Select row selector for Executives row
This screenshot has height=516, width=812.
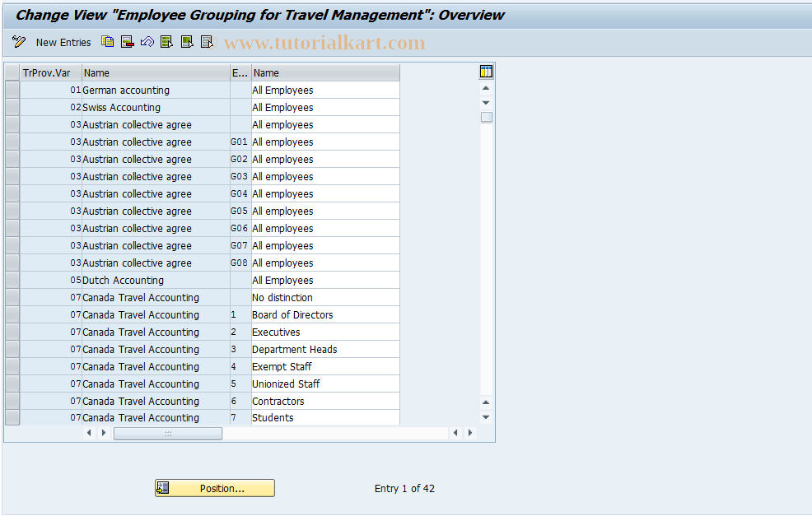(12, 332)
